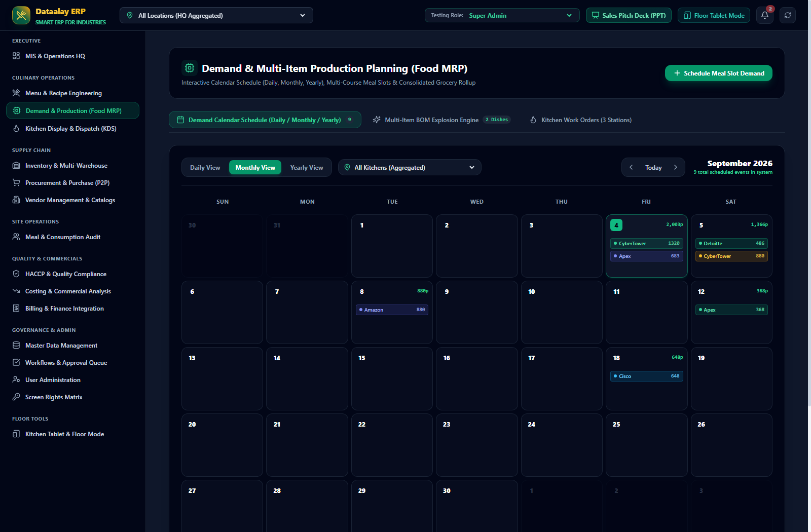Open Deloitte 486 event on September 5
Viewport: 811px width, 532px height.
731,243
